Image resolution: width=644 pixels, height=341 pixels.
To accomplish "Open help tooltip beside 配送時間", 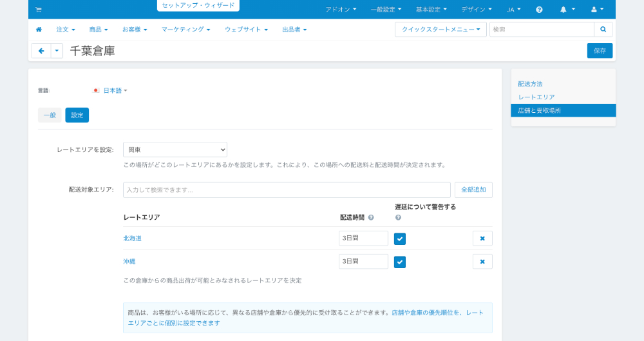I will pos(371,218).
